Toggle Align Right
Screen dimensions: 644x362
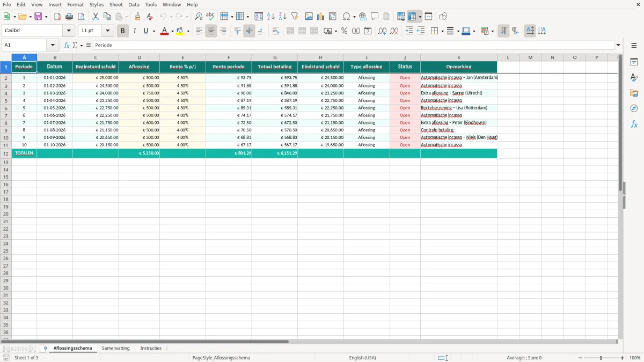(223, 31)
